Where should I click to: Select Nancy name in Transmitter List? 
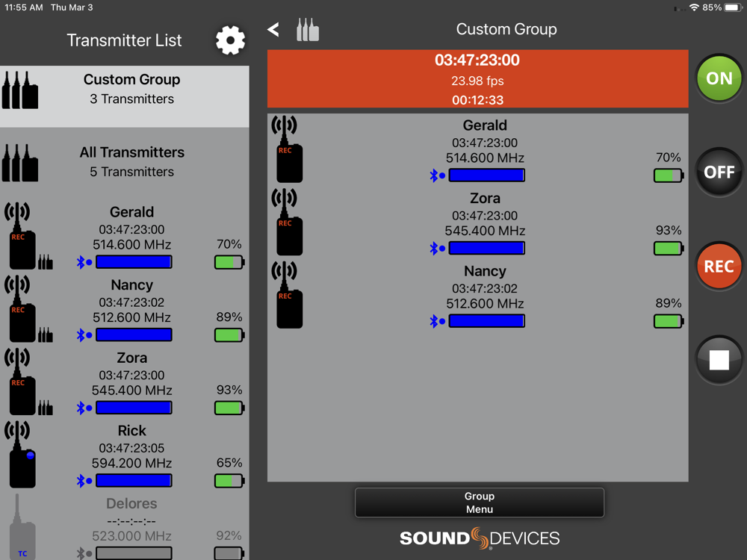[132, 284]
